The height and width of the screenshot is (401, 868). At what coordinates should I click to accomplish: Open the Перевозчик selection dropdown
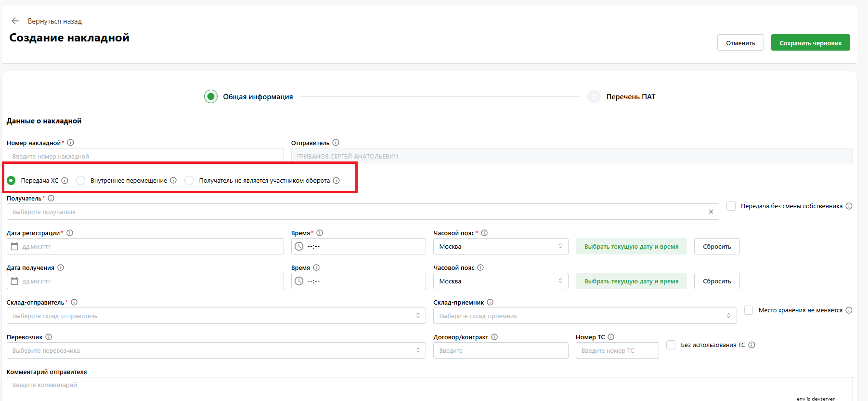[216, 350]
